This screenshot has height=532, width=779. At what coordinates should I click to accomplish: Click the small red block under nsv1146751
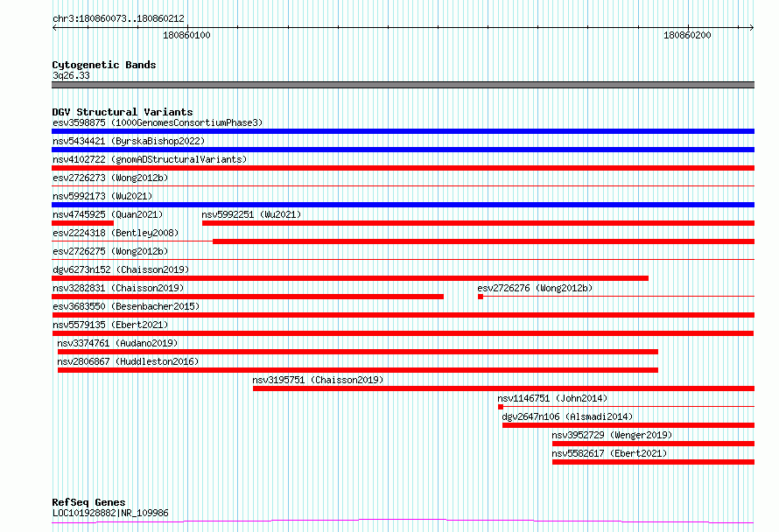point(501,407)
